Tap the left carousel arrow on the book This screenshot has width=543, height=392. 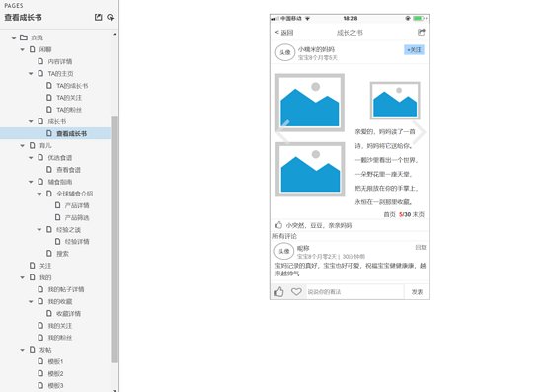pos(283,132)
